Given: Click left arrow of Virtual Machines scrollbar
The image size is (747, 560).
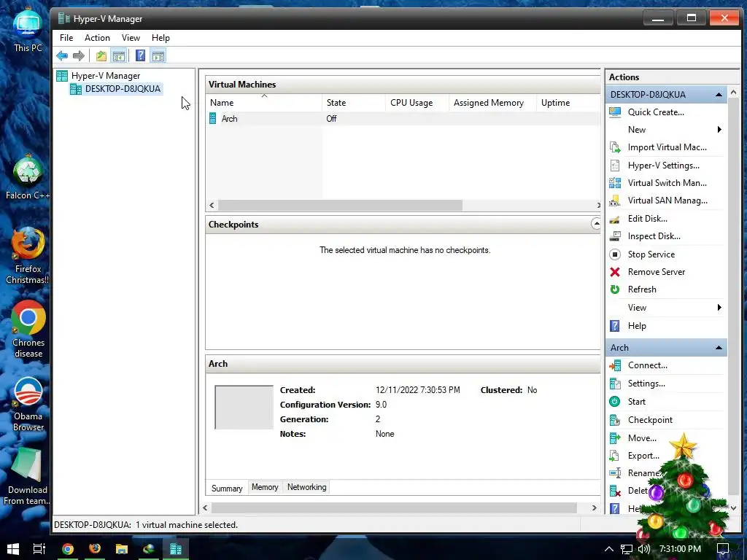Looking at the screenshot, I should [x=212, y=205].
